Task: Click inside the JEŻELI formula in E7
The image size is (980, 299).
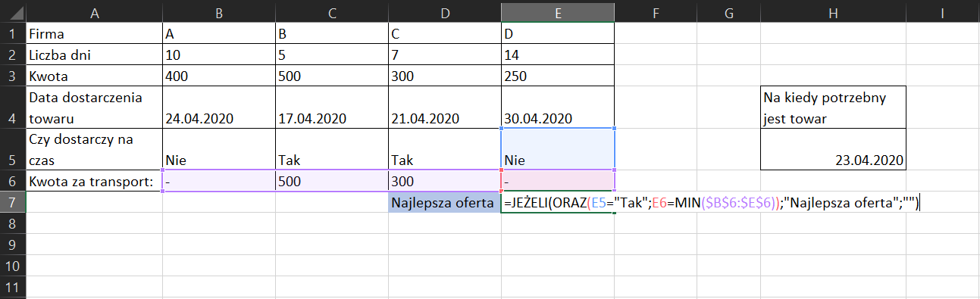Action: [x=712, y=202]
